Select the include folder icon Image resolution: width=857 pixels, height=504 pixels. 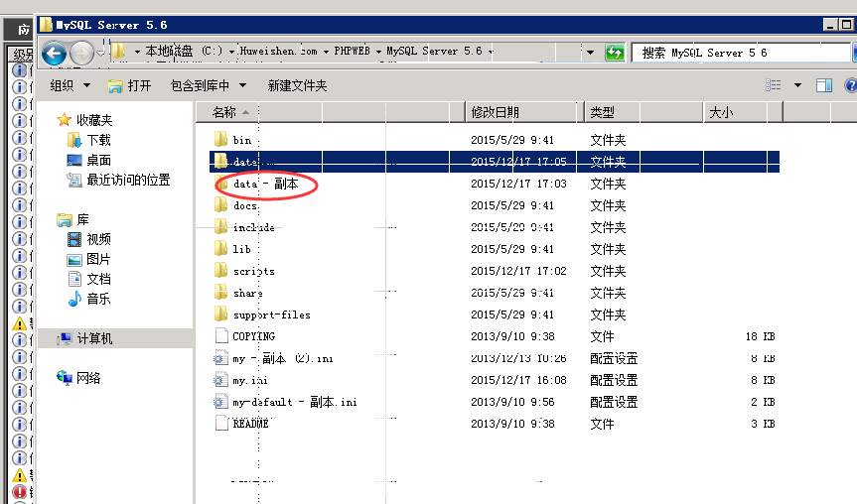(x=220, y=226)
